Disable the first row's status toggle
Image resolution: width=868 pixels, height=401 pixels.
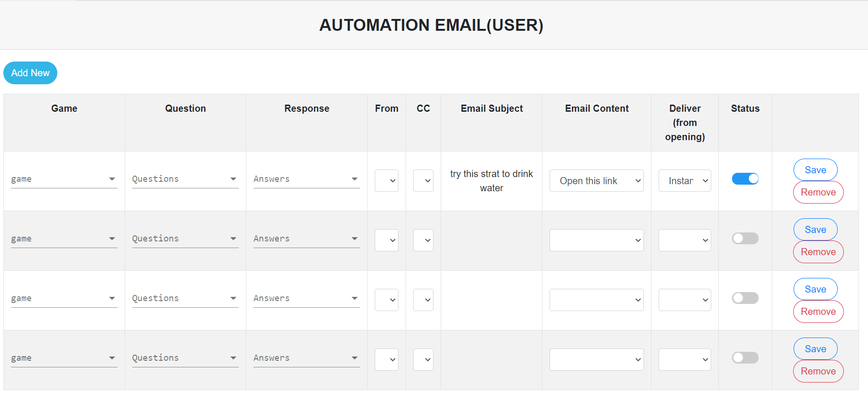tap(745, 178)
